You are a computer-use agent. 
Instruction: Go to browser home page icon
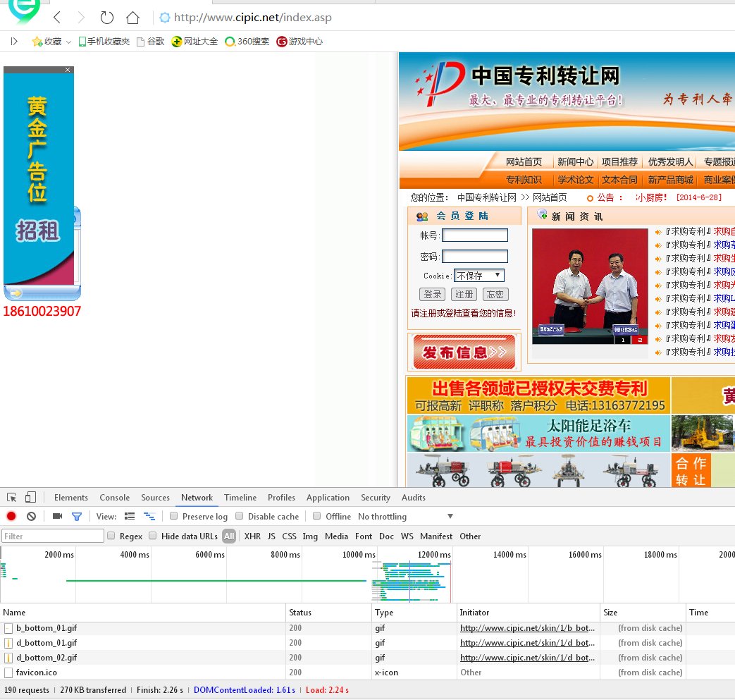tap(132, 18)
